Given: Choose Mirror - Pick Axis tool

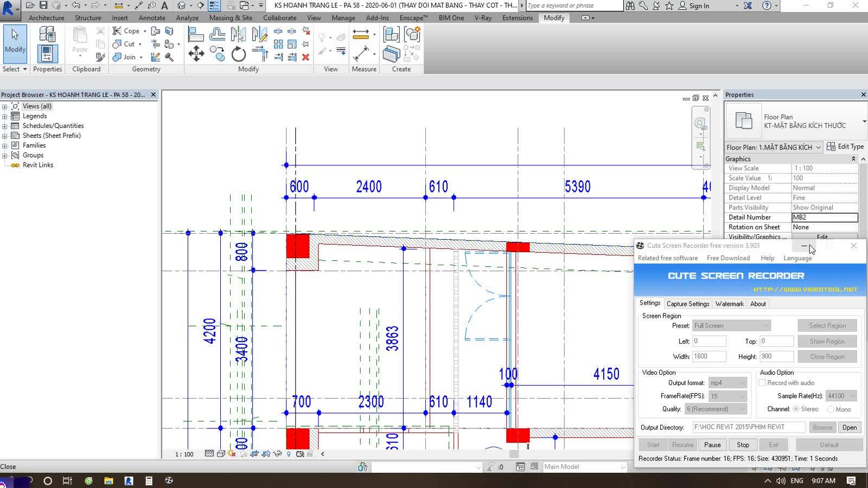Looking at the screenshot, I should click(238, 35).
